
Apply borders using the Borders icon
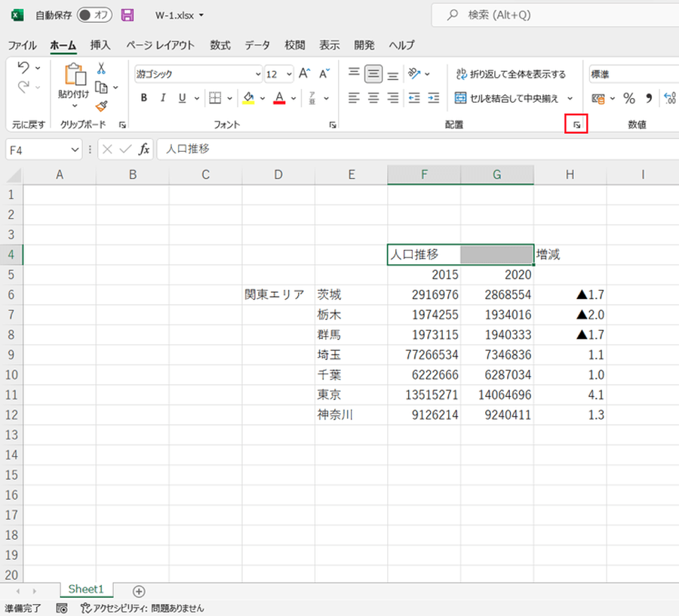coord(215,98)
